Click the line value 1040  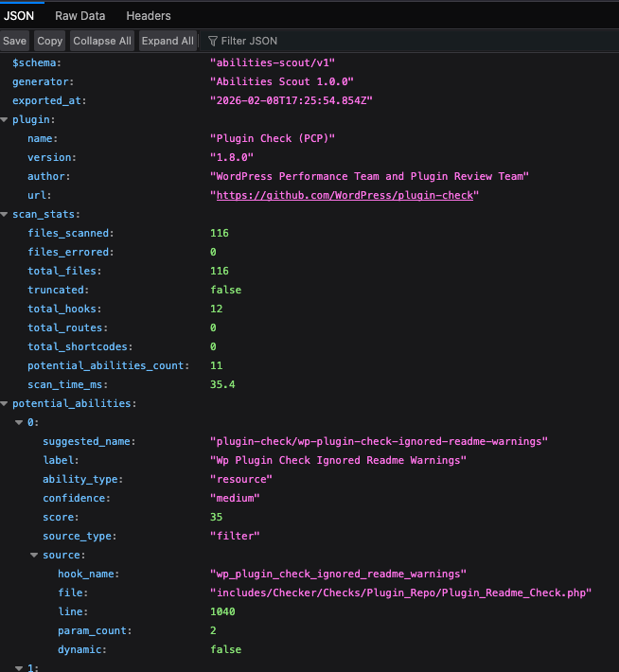[222, 611]
